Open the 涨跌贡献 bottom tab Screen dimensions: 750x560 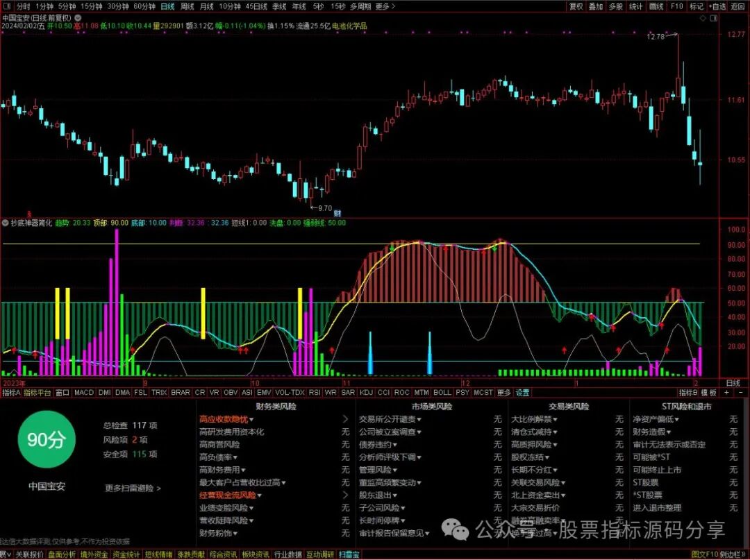191,554
